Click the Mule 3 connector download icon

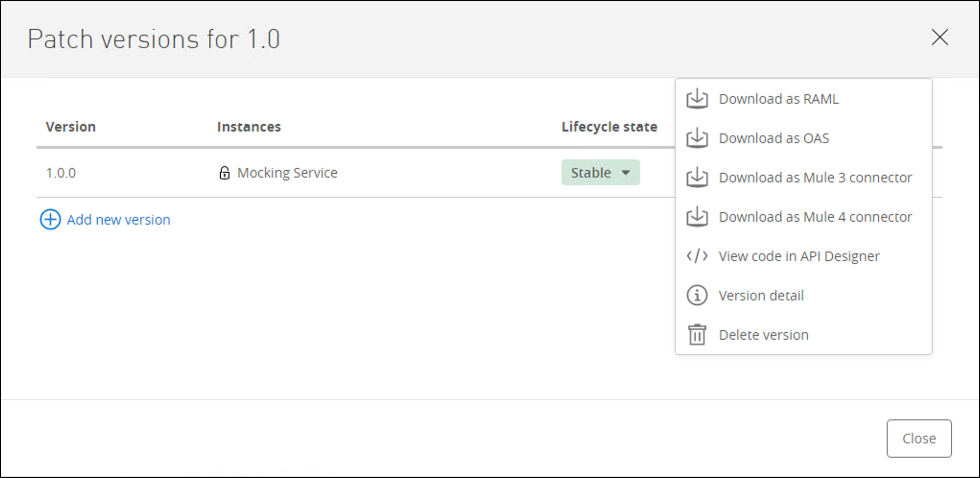(x=697, y=178)
